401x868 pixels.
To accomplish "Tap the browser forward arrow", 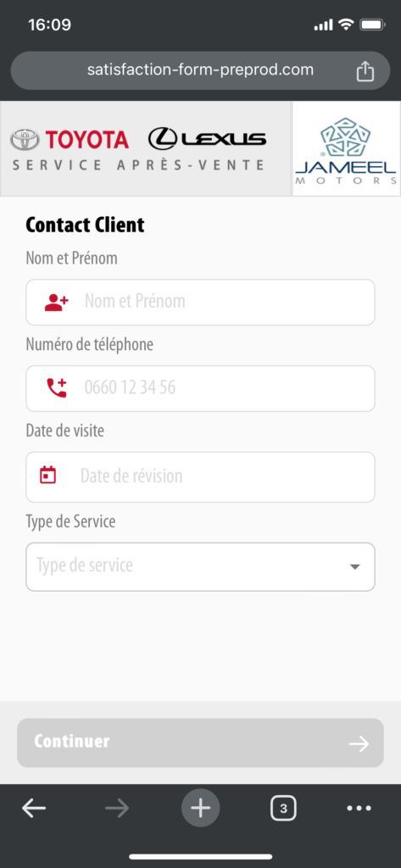I will tap(117, 809).
